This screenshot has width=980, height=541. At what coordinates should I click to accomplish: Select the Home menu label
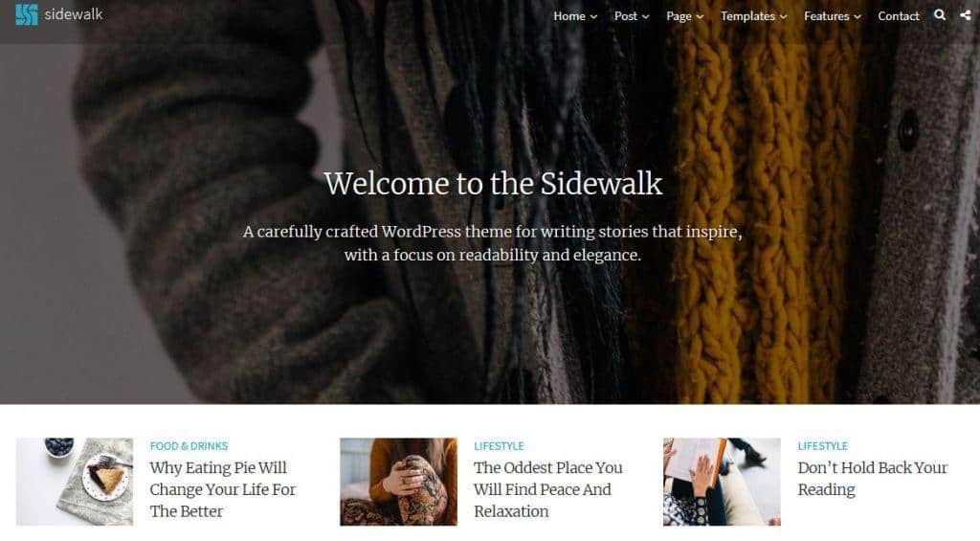point(569,16)
